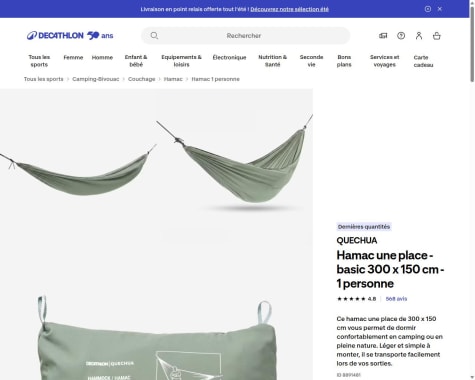This screenshot has height=380, width=475.
Task: Click the 50 ans anniversary logo
Action: [x=100, y=35]
